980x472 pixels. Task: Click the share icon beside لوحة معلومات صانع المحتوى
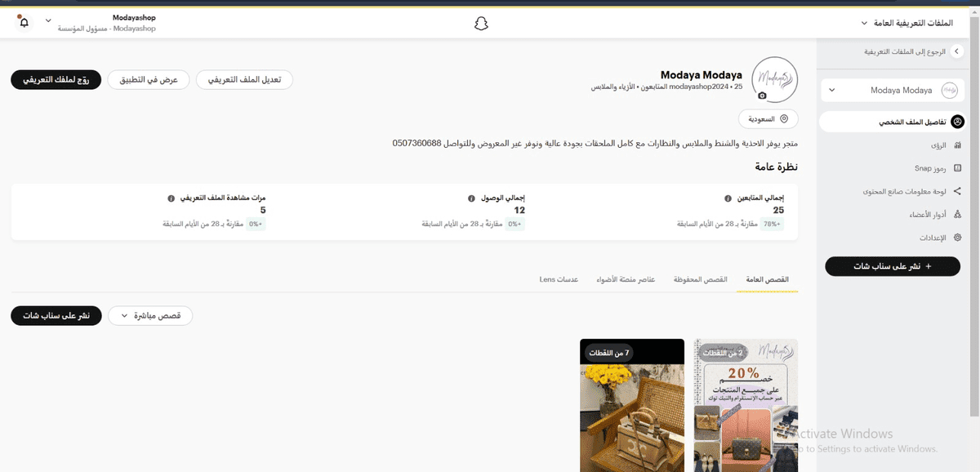coord(957,191)
